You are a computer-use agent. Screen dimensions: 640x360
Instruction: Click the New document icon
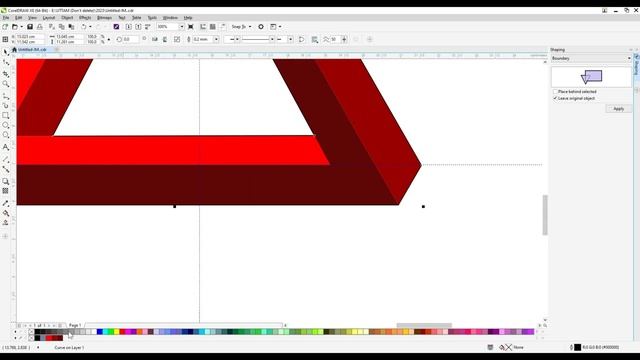(5, 27)
